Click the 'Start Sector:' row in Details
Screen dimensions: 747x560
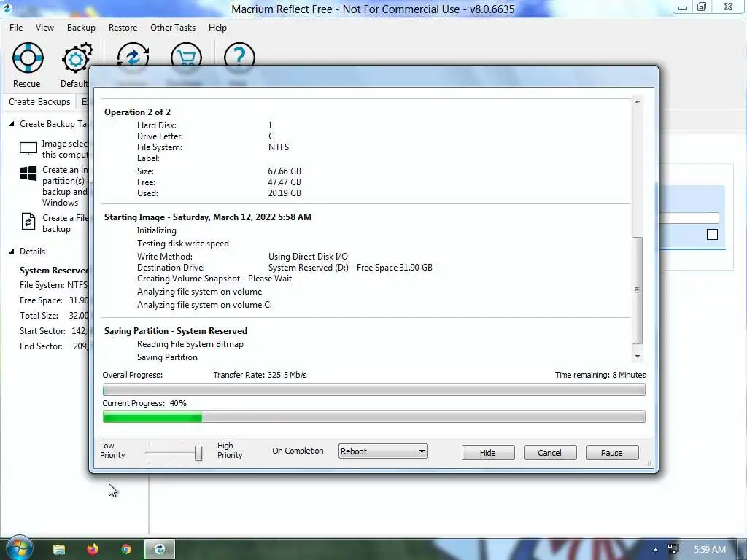54,331
